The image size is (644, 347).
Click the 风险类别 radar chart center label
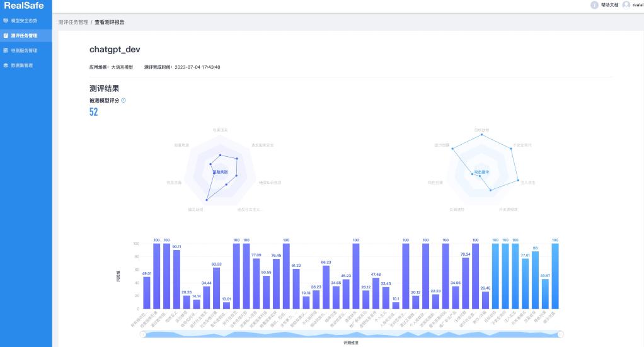tap(220, 172)
